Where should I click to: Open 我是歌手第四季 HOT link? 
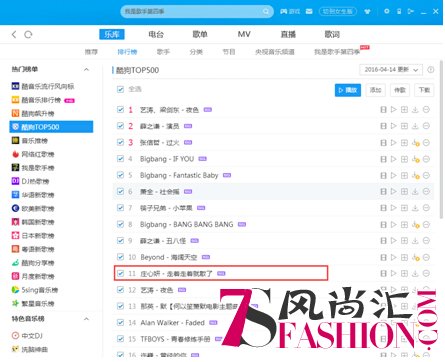(x=337, y=52)
